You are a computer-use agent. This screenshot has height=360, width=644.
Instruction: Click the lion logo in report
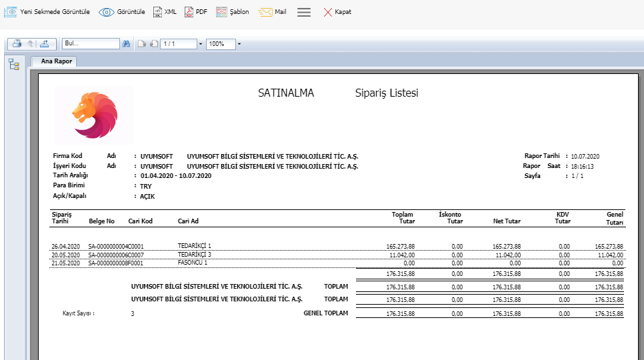[x=94, y=114]
